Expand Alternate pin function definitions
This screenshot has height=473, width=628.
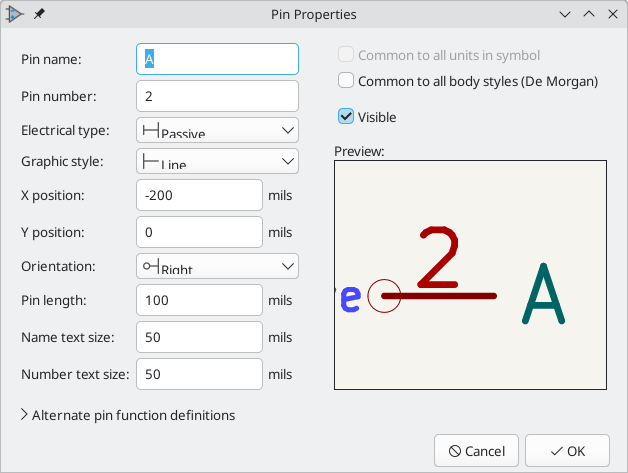tap(128, 415)
